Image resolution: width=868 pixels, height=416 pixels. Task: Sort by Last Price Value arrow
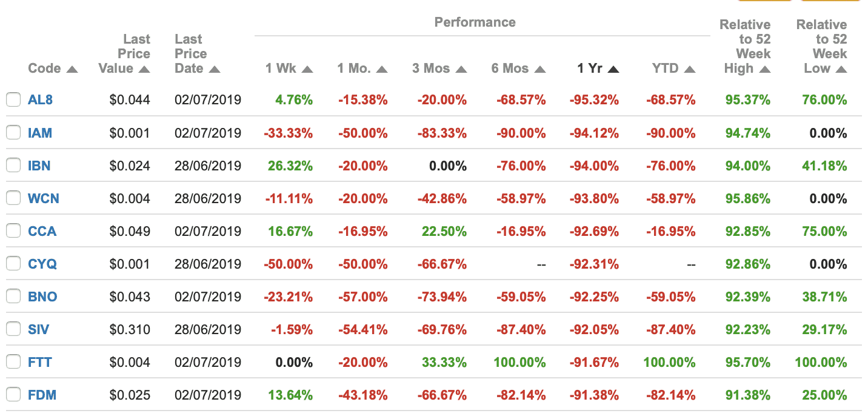(x=144, y=70)
